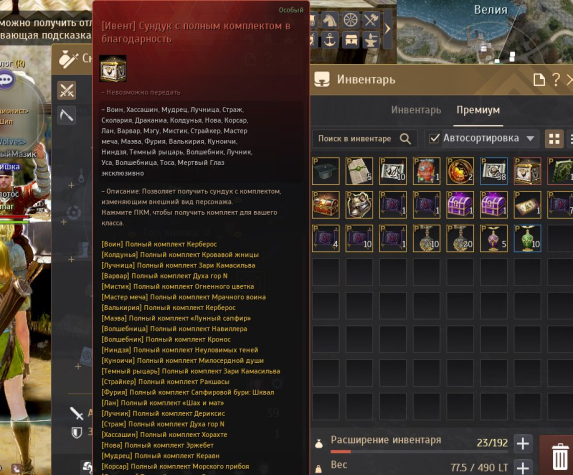Click the anvil crafting icon

click(371, 40)
